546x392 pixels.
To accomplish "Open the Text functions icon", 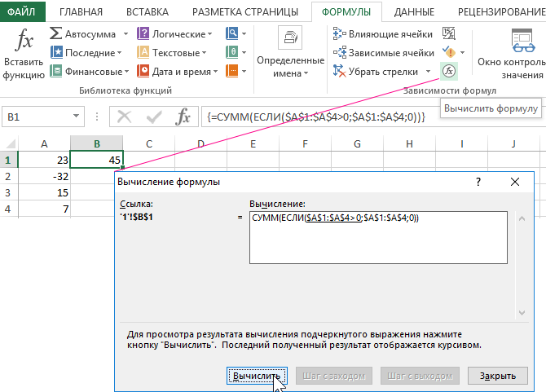I will tap(143, 52).
